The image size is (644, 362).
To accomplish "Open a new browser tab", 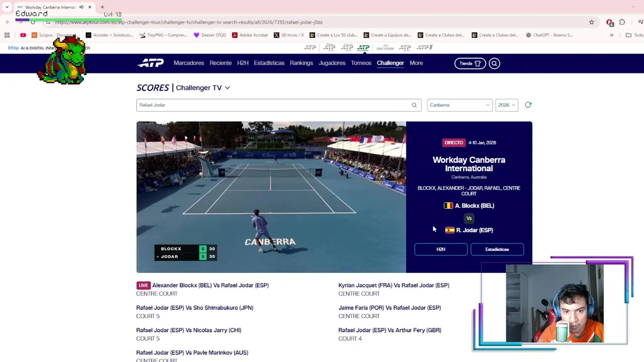I will 102,7.
